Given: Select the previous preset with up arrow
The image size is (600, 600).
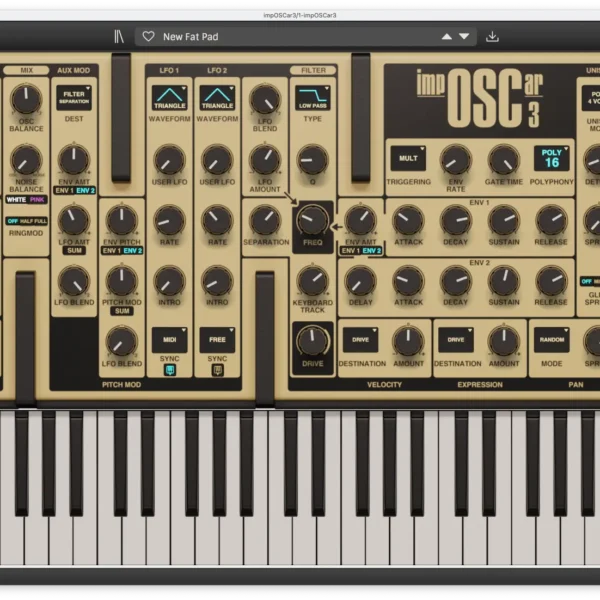Looking at the screenshot, I should [x=447, y=36].
